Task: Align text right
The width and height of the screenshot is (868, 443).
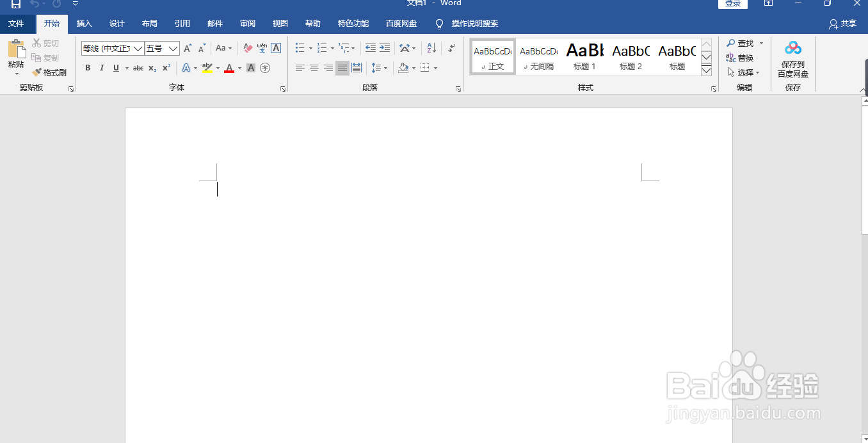Action: pyautogui.click(x=328, y=68)
